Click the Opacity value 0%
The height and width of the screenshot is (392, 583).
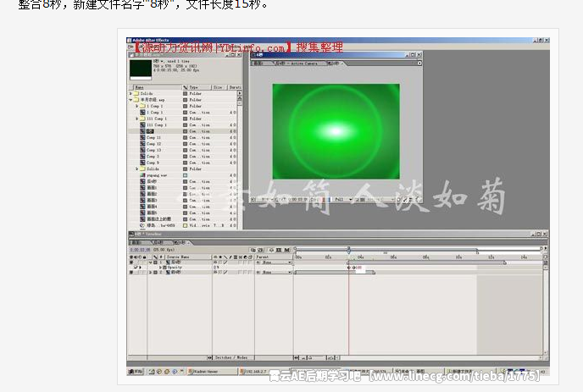(216, 268)
